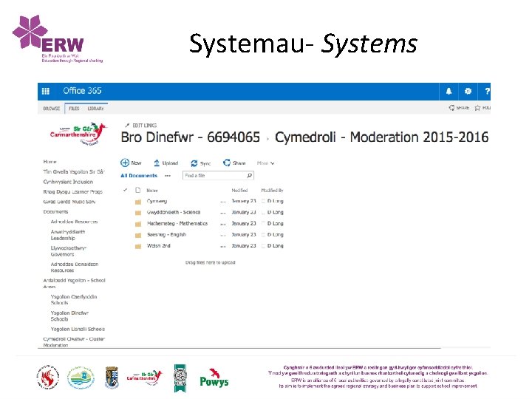
Task: Click the Share icon in ribbon bar
Action: click(x=451, y=108)
